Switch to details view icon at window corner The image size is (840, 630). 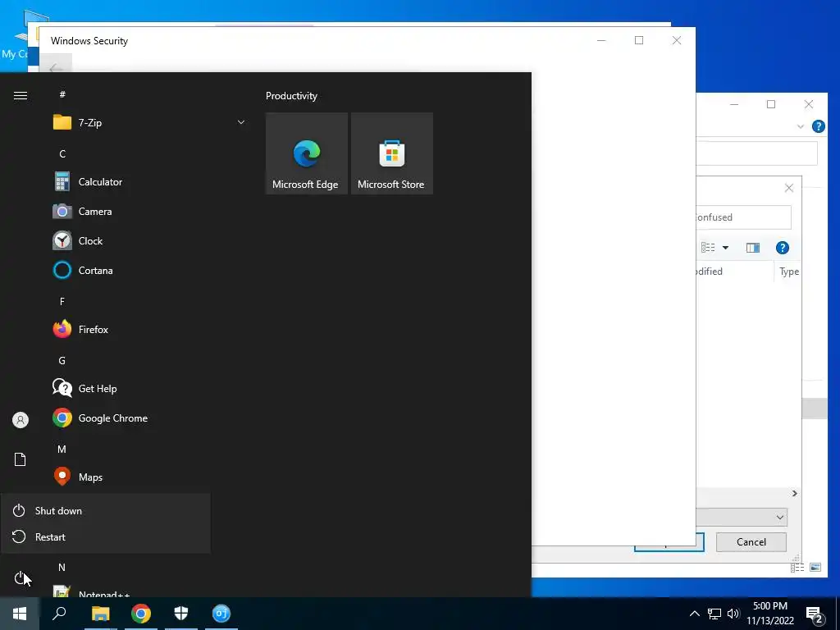(797, 568)
